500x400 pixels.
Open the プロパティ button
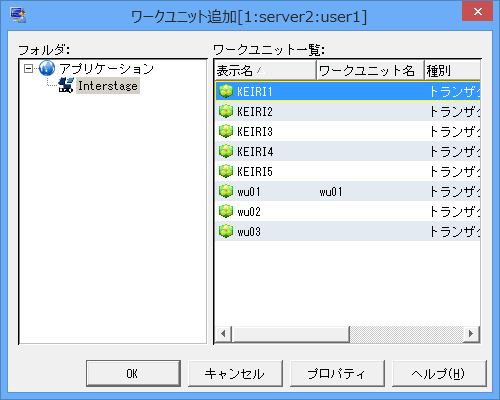[x=337, y=373]
